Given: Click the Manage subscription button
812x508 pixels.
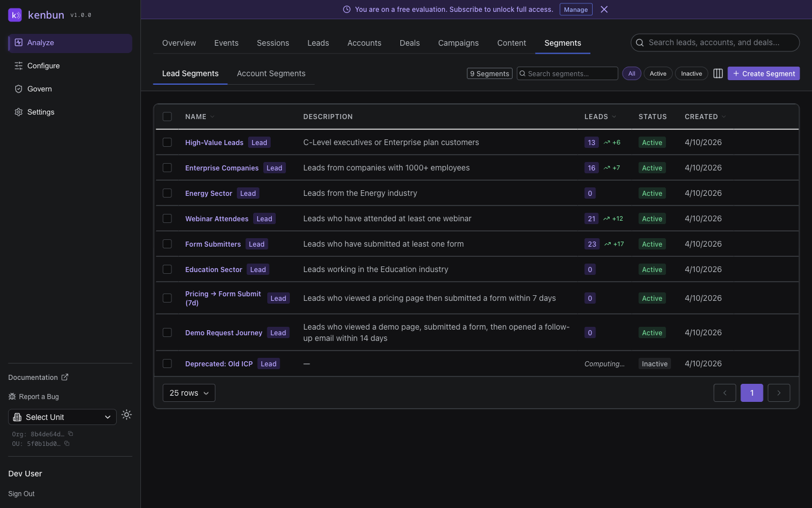Looking at the screenshot, I should click(x=576, y=10).
